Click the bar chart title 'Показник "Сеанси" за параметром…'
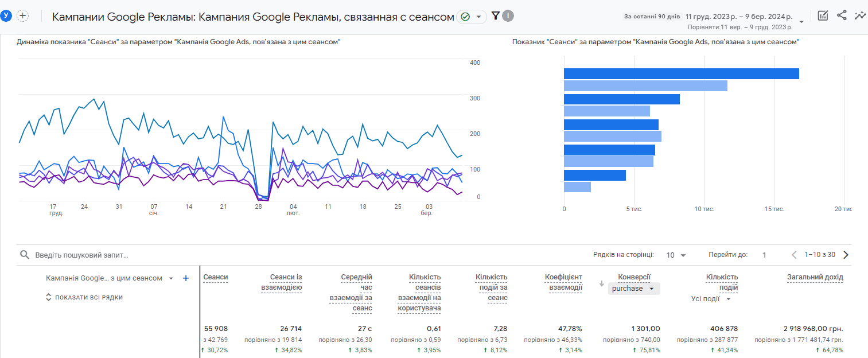The width and height of the screenshot is (868, 358). (x=656, y=42)
